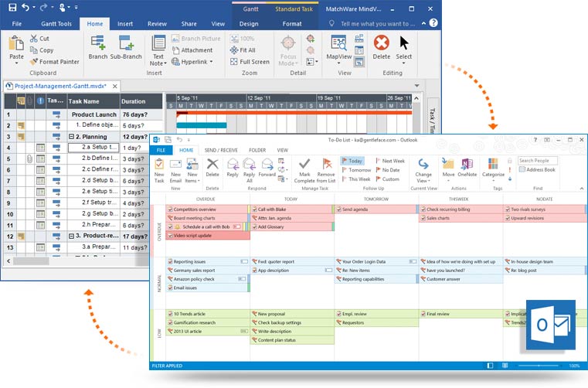Toggle checkbox for Check recurring billing
This screenshot has height=388, width=588.
pyautogui.click(x=423, y=209)
